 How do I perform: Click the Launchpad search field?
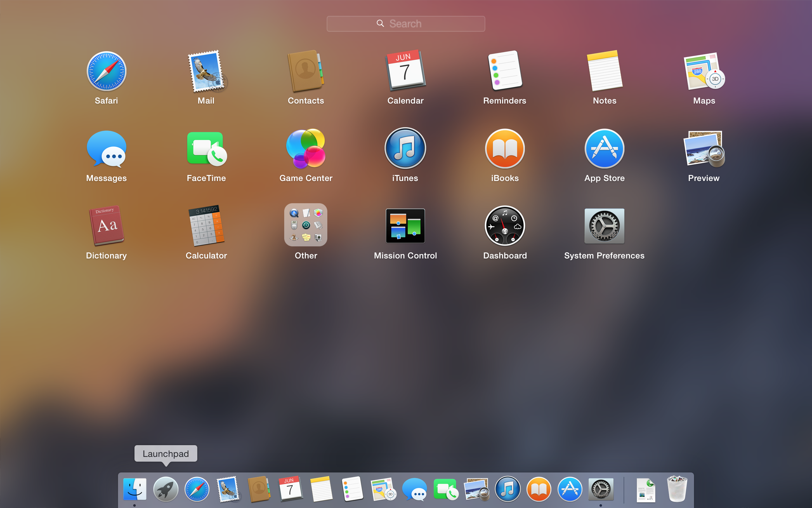(x=406, y=24)
